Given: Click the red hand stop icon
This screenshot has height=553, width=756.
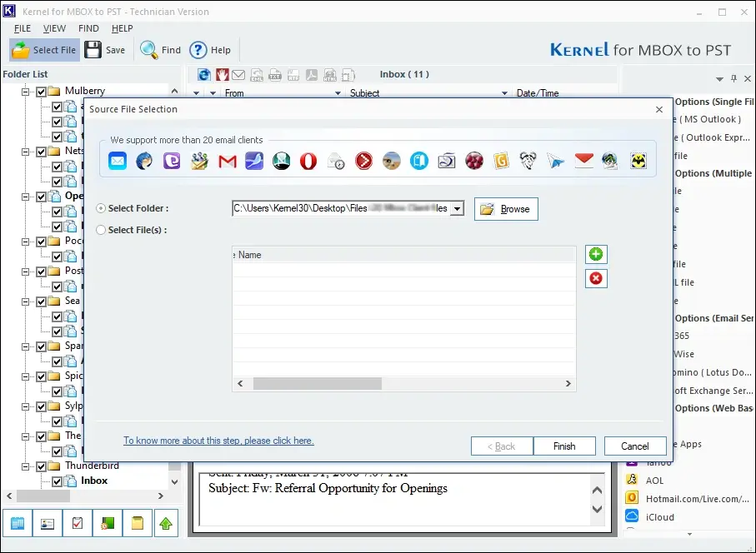Looking at the screenshot, I should point(222,75).
